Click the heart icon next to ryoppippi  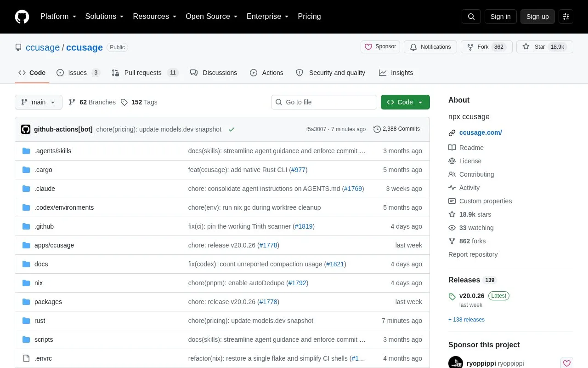coord(567,363)
